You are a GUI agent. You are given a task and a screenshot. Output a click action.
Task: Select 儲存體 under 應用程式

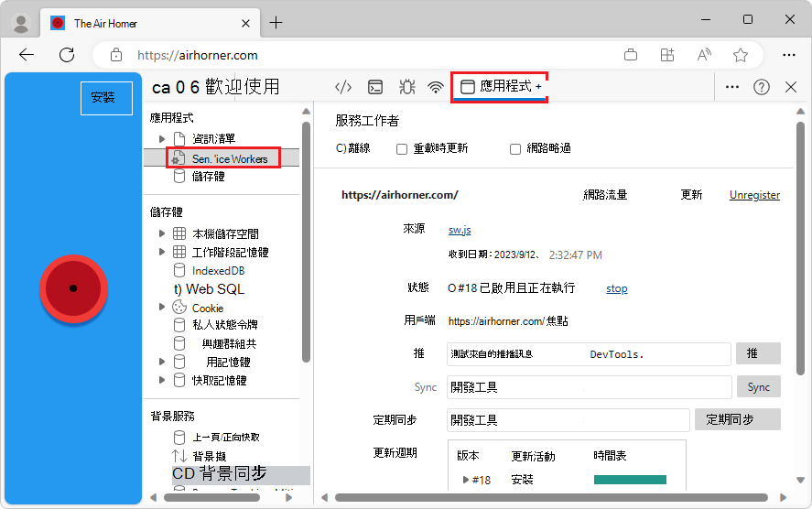pos(208,177)
